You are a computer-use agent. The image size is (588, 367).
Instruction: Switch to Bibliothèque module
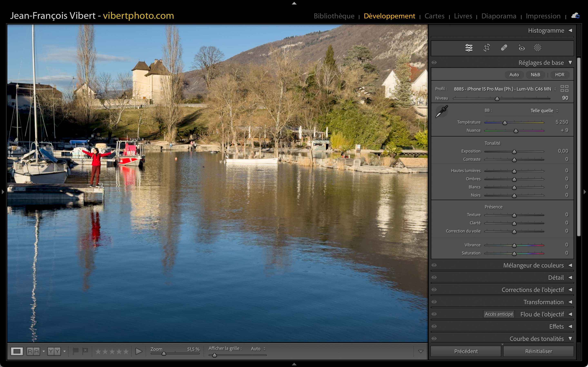pos(334,16)
